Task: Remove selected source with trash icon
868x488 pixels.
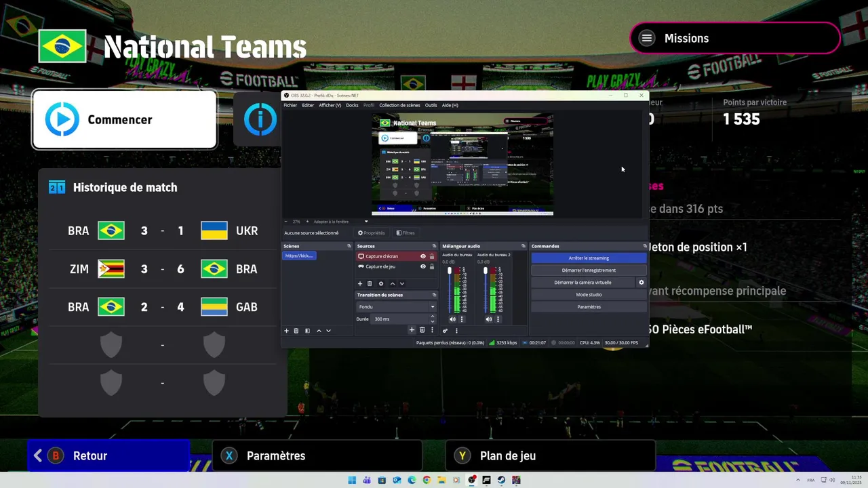Action: point(370,283)
